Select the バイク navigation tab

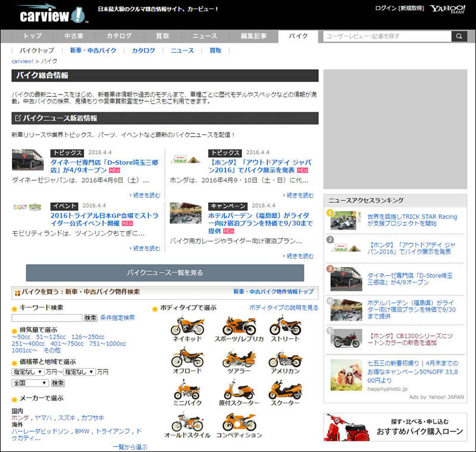298,36
